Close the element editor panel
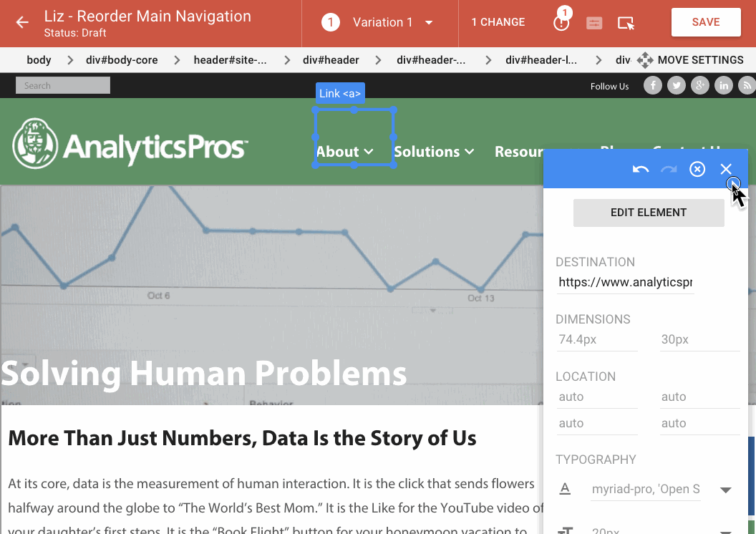The image size is (756, 534). tap(726, 169)
